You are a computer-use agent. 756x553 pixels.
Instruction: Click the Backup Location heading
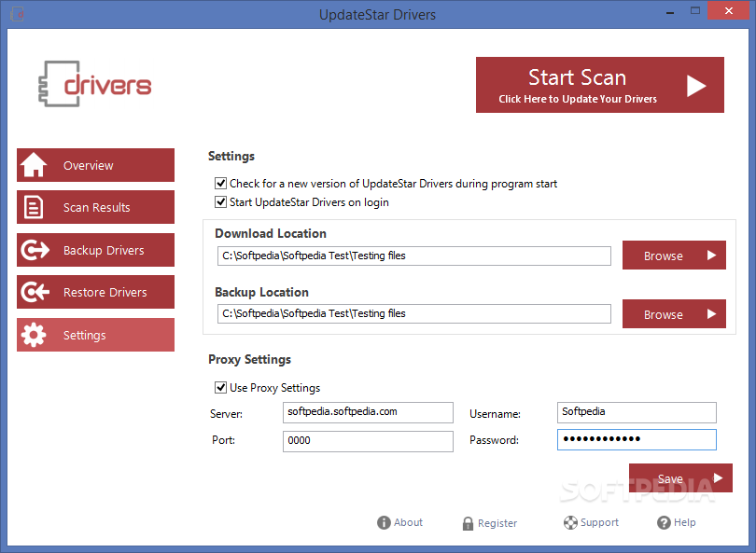pos(262,292)
